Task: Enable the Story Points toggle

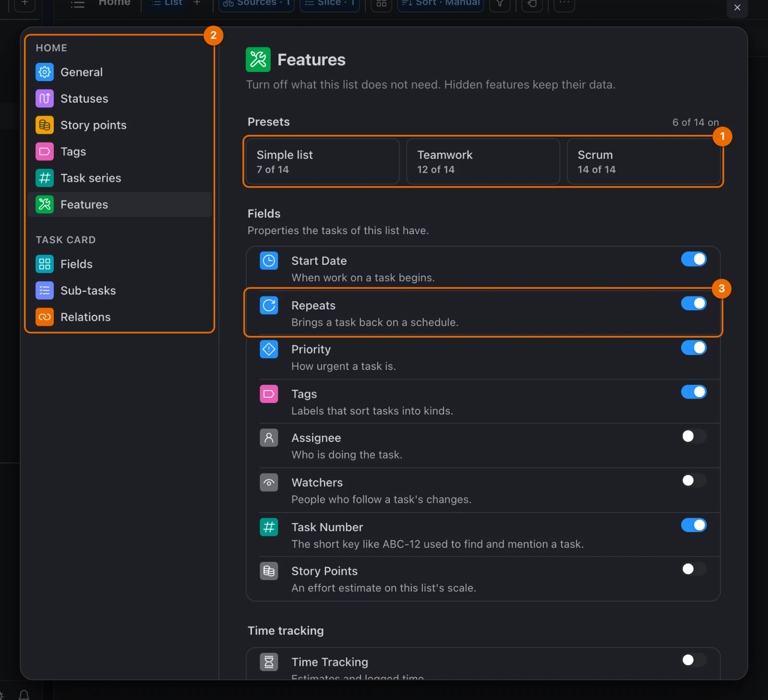Action: pos(694,569)
